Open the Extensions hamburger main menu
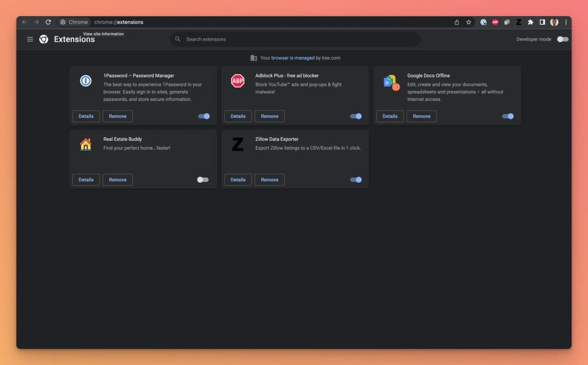 [x=30, y=39]
